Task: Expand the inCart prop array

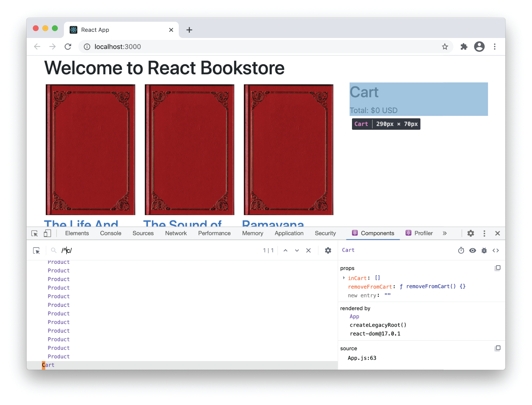Action: (x=344, y=278)
